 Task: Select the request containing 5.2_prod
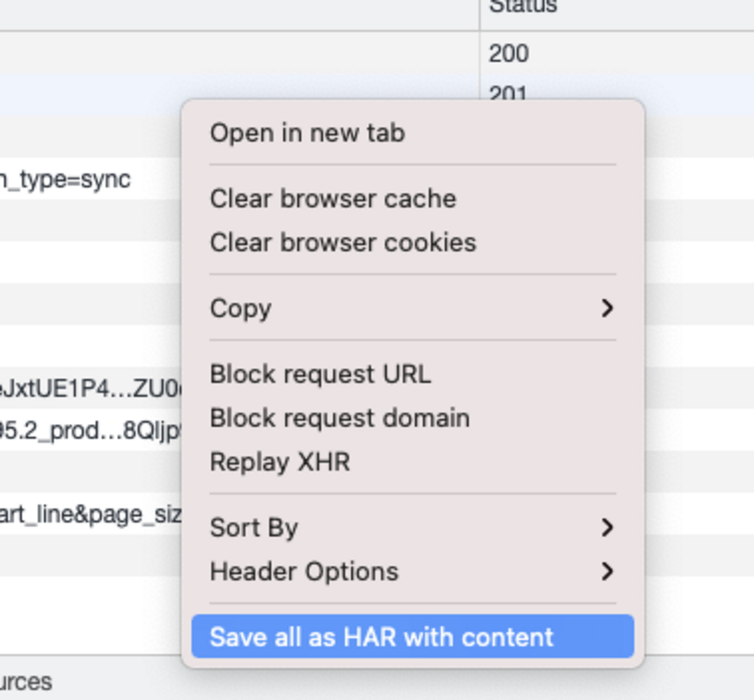click(90, 430)
